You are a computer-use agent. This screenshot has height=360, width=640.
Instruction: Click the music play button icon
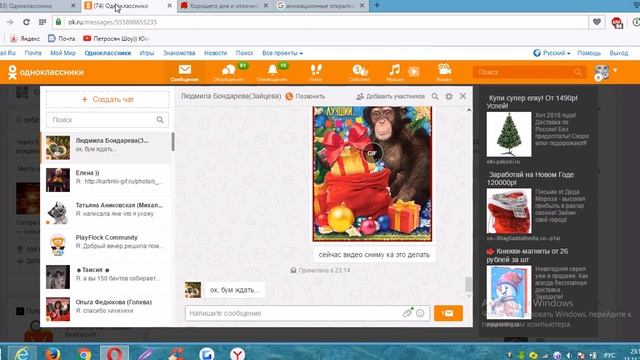coord(413,72)
